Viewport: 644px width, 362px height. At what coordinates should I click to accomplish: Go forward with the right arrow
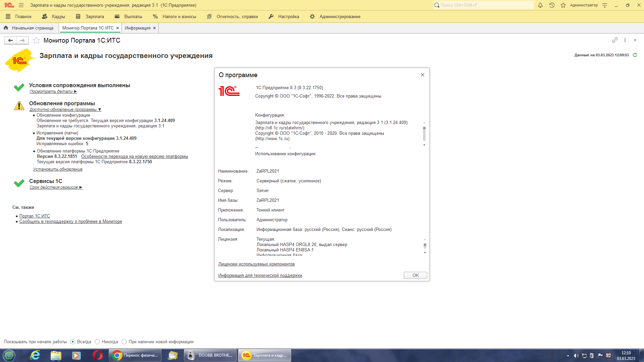(22, 40)
